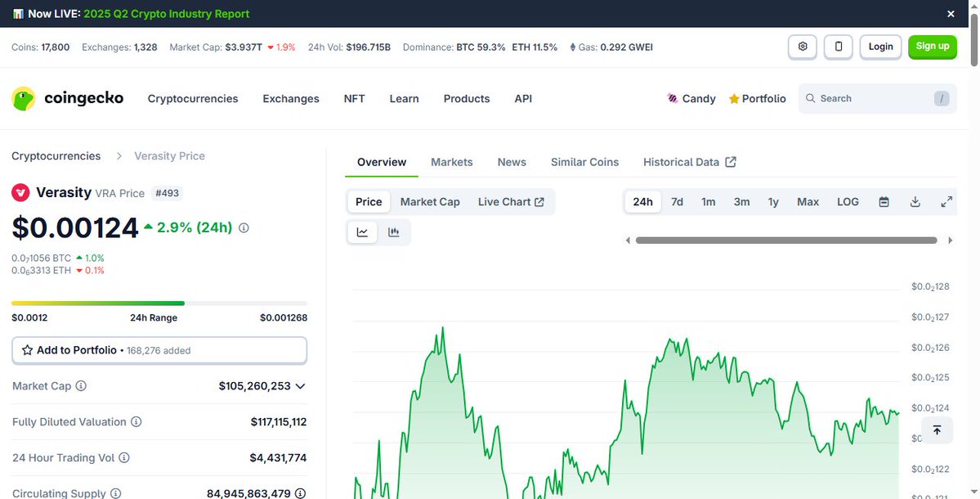Viewport: 980px width, 499px height.
Task: Expand the Market Cap $105,260,253 chevron
Action: click(300, 386)
